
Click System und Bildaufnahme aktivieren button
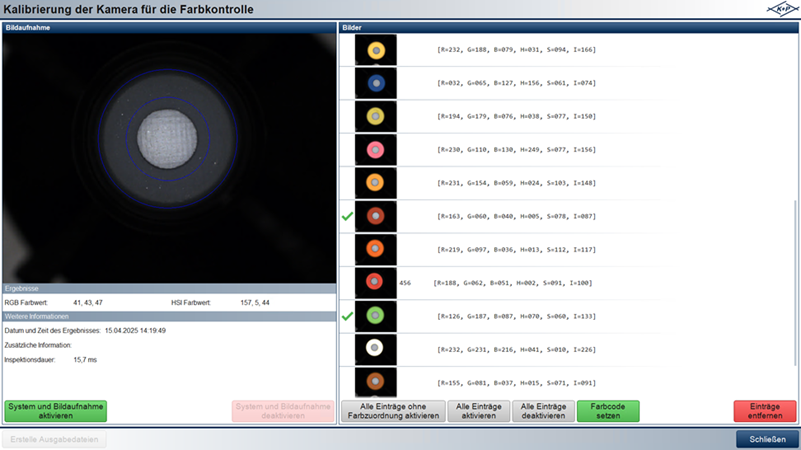click(56, 411)
